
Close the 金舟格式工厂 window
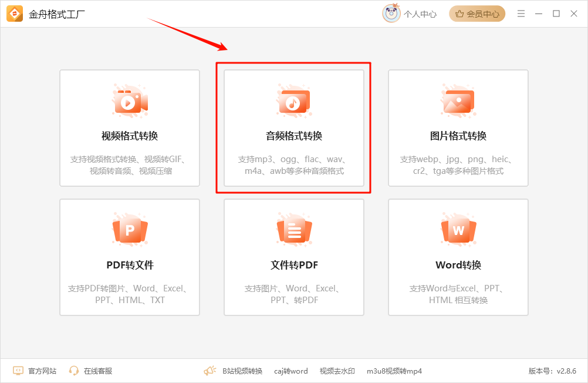[574, 14]
